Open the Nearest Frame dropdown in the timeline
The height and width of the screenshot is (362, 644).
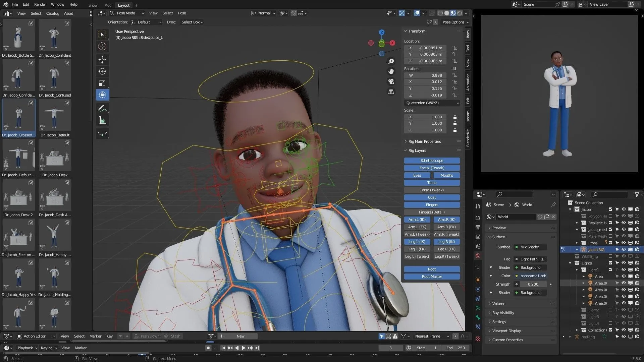(431, 336)
